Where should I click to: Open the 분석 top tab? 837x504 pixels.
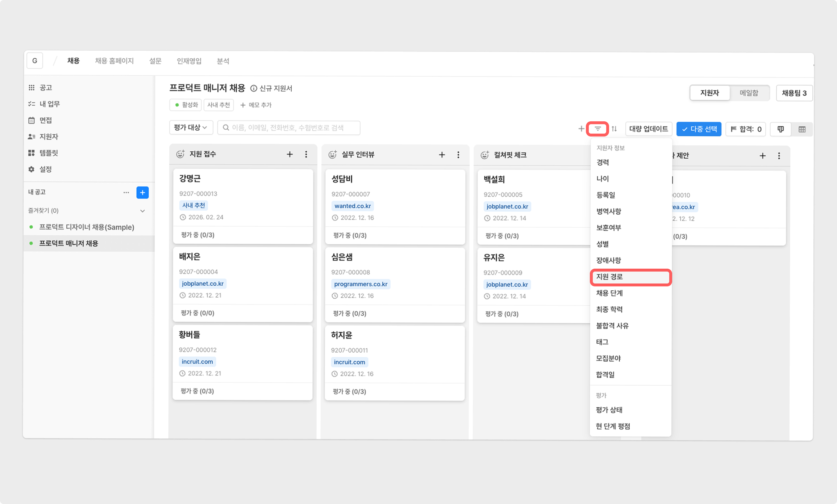click(223, 61)
